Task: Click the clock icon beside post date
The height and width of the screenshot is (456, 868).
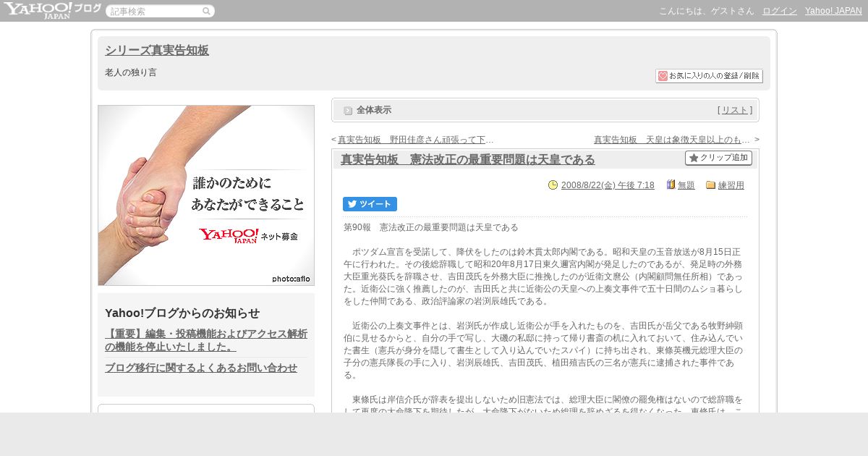Action: click(553, 185)
